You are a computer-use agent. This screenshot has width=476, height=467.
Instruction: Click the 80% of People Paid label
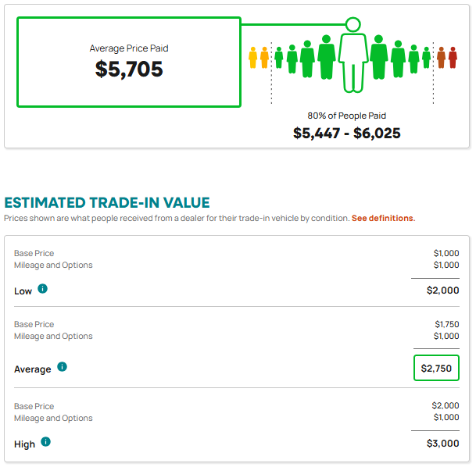pos(347,116)
